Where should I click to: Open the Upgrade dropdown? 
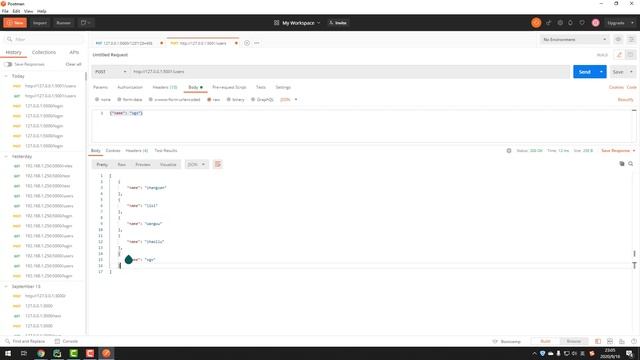[619, 23]
